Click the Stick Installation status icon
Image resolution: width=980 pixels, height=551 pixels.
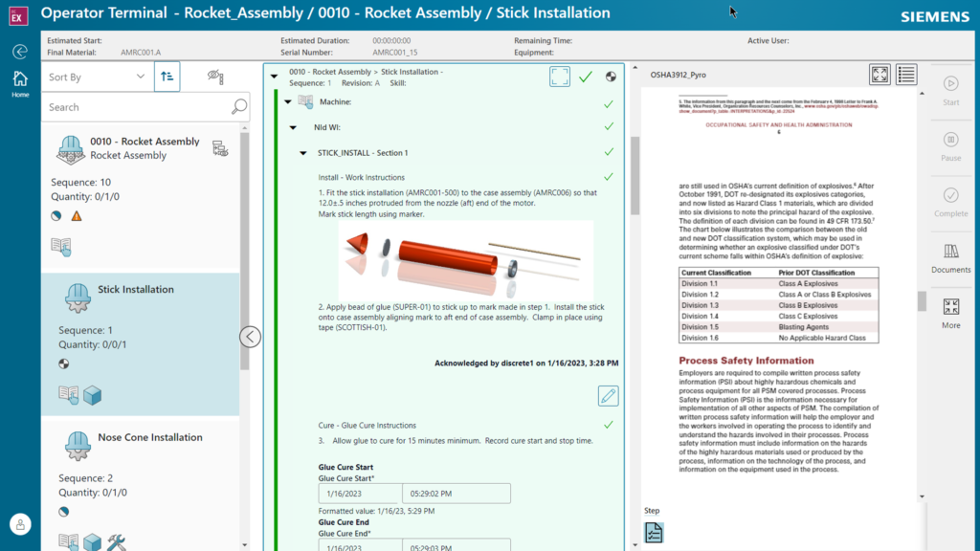click(x=64, y=364)
